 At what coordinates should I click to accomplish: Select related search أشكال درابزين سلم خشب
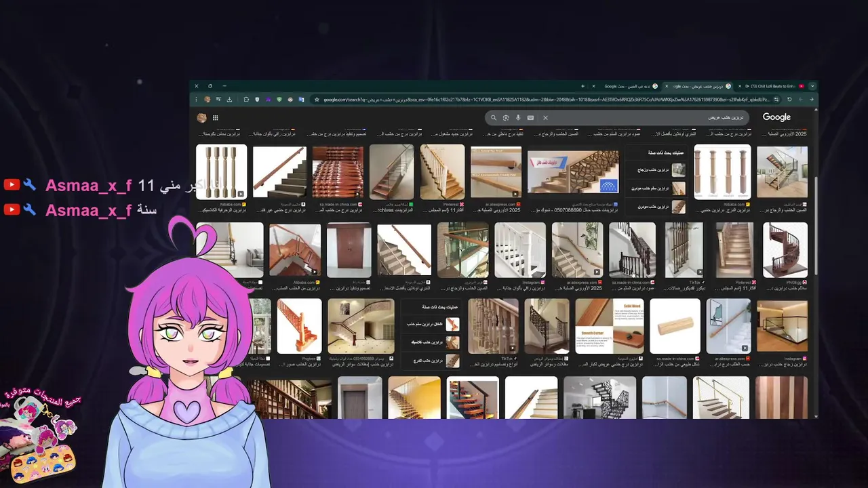(x=431, y=325)
